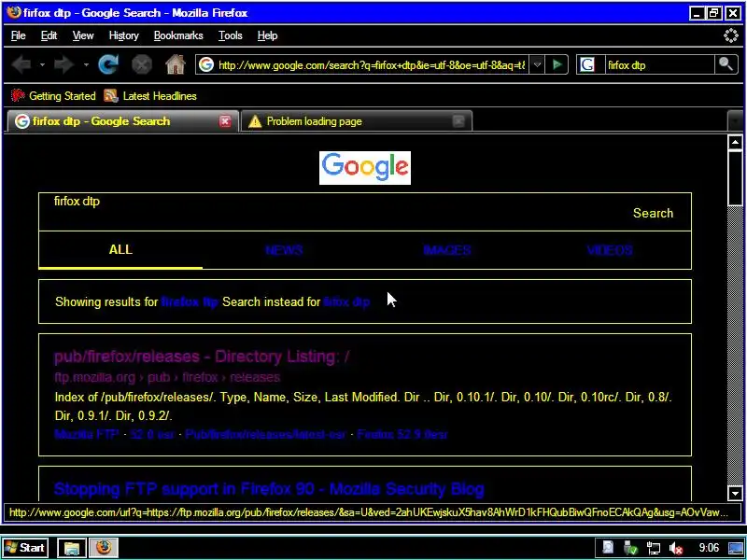
Task: Click the vertical scrollbar down arrow
Action: [x=735, y=493]
